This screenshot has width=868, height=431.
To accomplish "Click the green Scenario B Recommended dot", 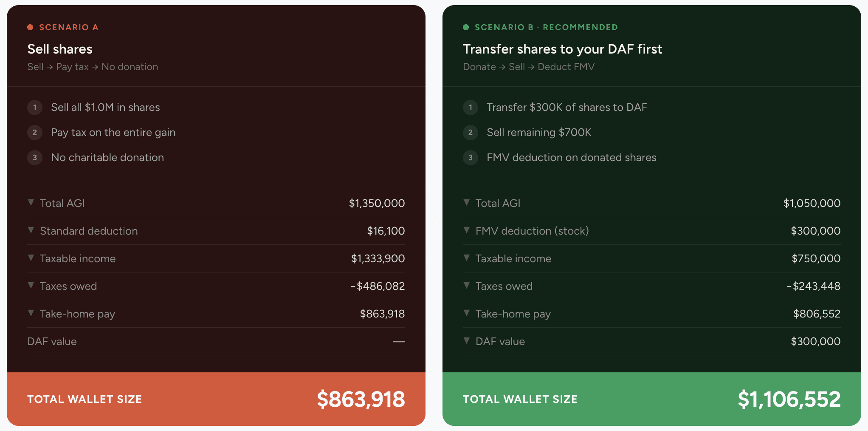I will (466, 27).
